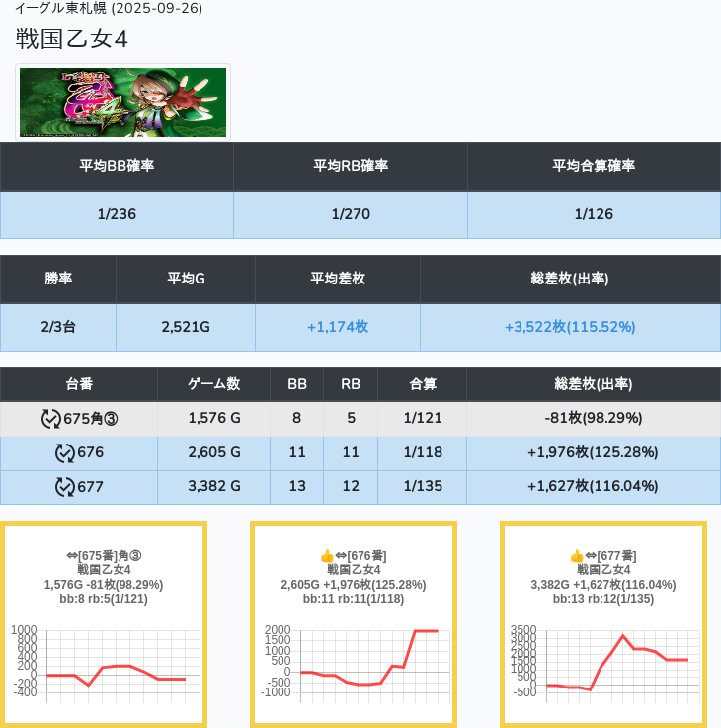Open the 676番 line graph
721x728 pixels.
[354, 661]
